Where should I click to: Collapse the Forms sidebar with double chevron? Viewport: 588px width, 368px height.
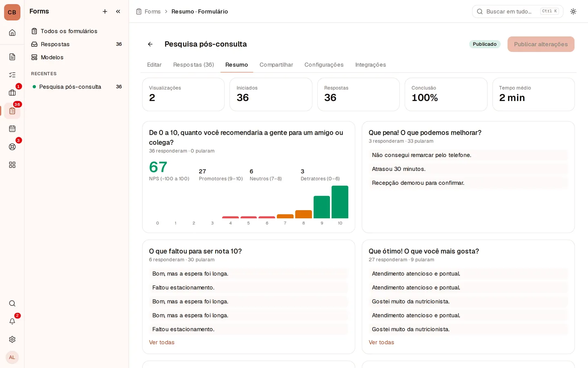pyautogui.click(x=118, y=11)
